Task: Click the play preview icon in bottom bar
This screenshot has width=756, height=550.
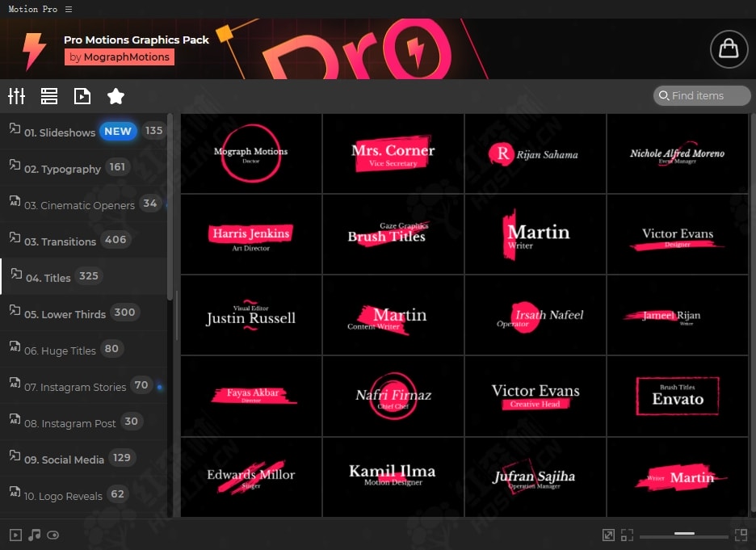Action: (15, 535)
